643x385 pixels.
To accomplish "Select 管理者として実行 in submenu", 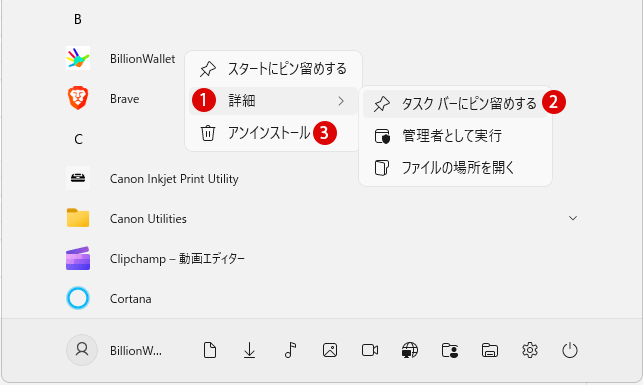I will click(x=455, y=136).
